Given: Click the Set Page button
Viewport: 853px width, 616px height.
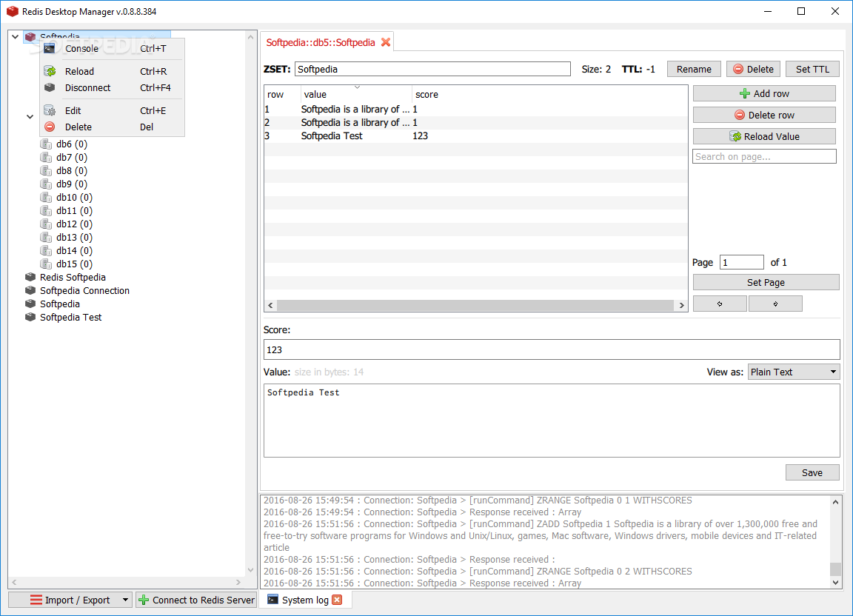Looking at the screenshot, I should click(x=766, y=282).
